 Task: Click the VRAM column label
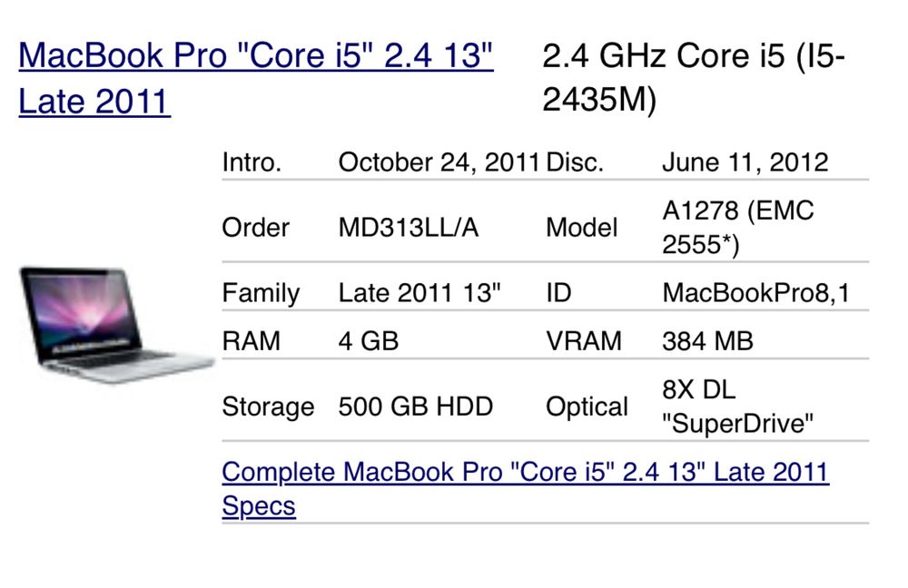pos(584,341)
